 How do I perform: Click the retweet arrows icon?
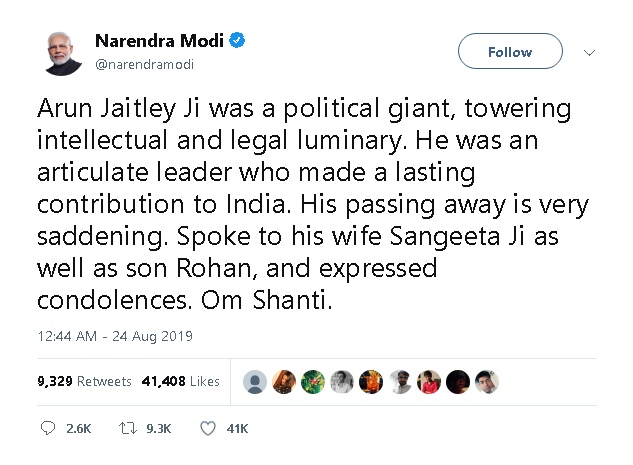127,428
